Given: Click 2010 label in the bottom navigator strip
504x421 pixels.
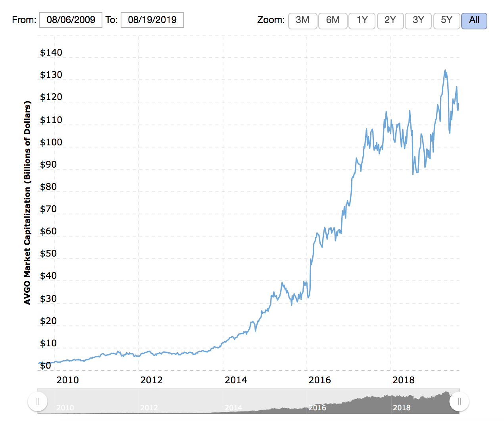Looking at the screenshot, I should (x=65, y=408).
